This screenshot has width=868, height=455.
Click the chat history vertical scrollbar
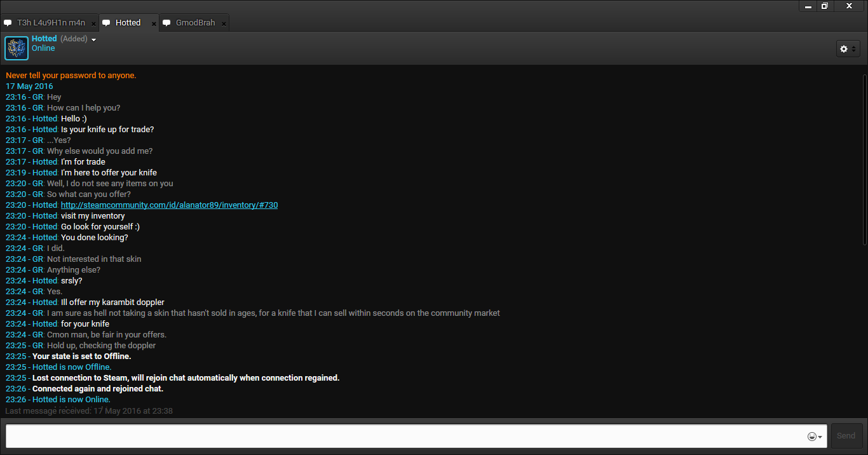tap(864, 159)
